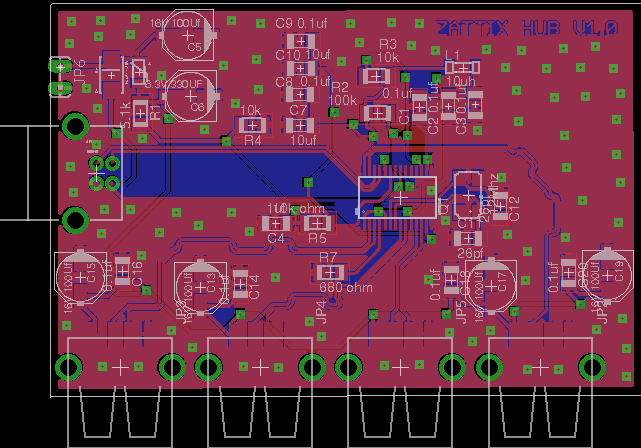This screenshot has height=448, width=641.
Task: Click the 'C2' designator text
Action: tap(433, 125)
